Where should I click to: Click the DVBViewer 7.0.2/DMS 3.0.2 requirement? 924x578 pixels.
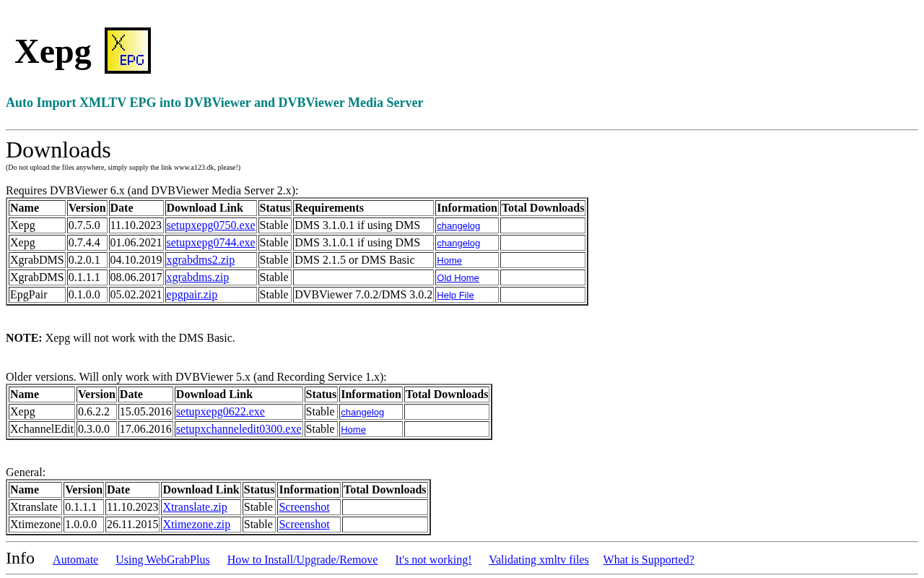364,295
